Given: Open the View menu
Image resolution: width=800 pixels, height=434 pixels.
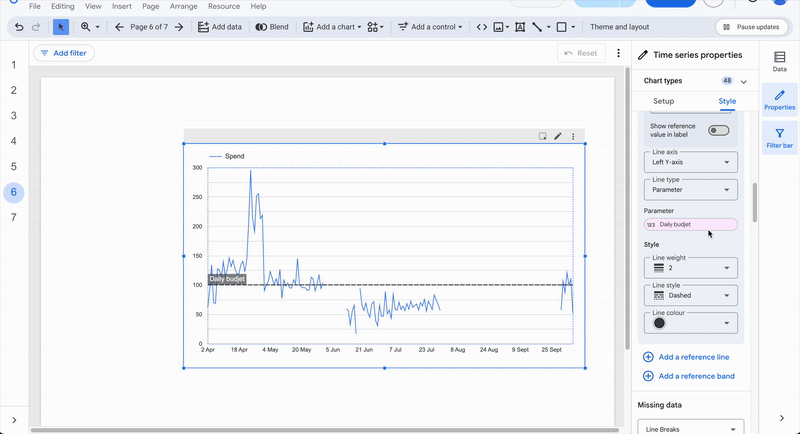Looking at the screenshot, I should coord(93,6).
